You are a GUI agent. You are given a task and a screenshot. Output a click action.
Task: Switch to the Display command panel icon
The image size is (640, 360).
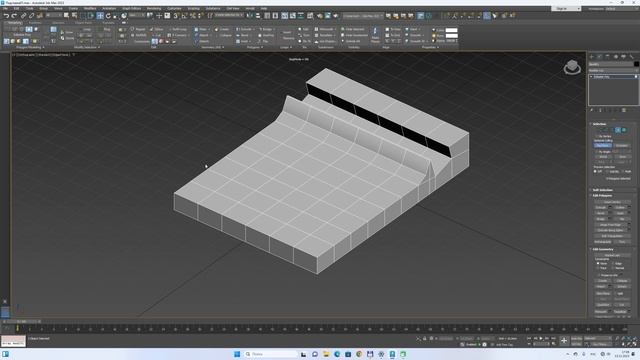623,57
